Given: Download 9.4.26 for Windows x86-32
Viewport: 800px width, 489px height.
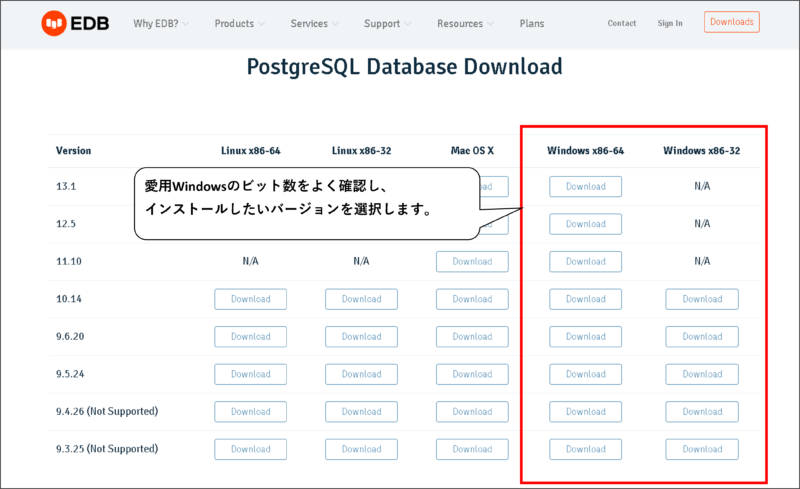Looking at the screenshot, I should (x=702, y=411).
